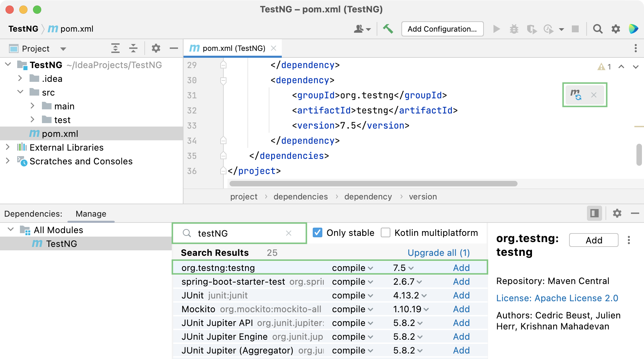644x359 pixels.
Task: Open version dropdown for JUnit 4.13.2
Action: [410, 295]
